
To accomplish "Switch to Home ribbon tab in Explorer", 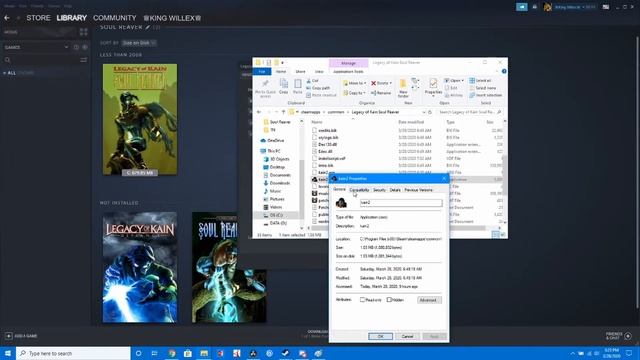I will tap(281, 71).
